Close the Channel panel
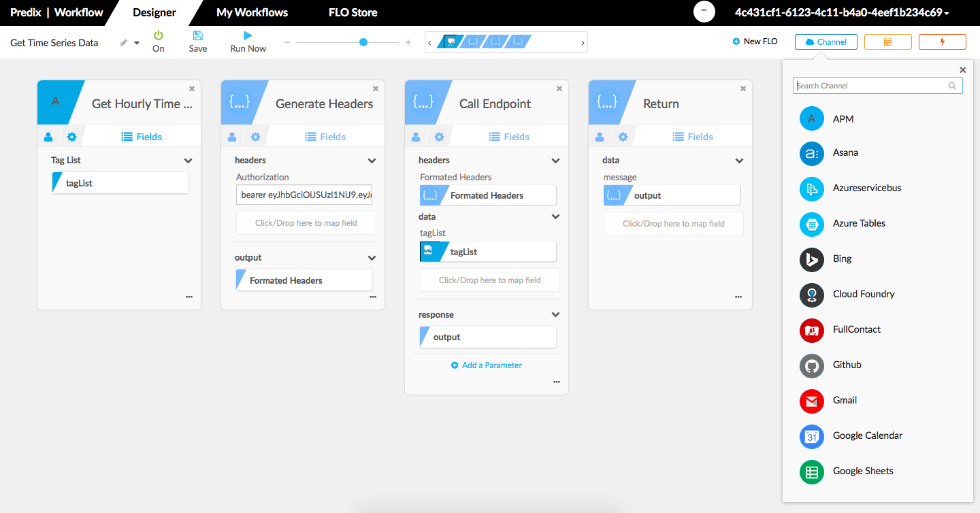 click(x=962, y=70)
